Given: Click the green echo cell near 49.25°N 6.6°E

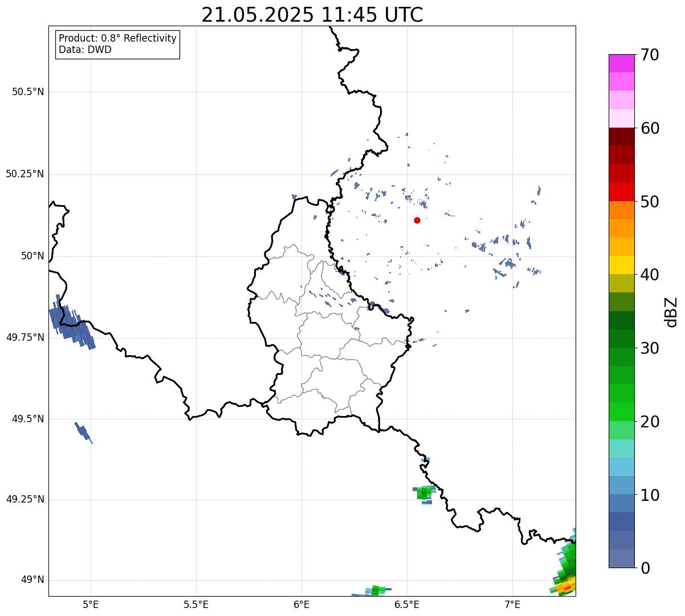Looking at the screenshot, I should [424, 493].
